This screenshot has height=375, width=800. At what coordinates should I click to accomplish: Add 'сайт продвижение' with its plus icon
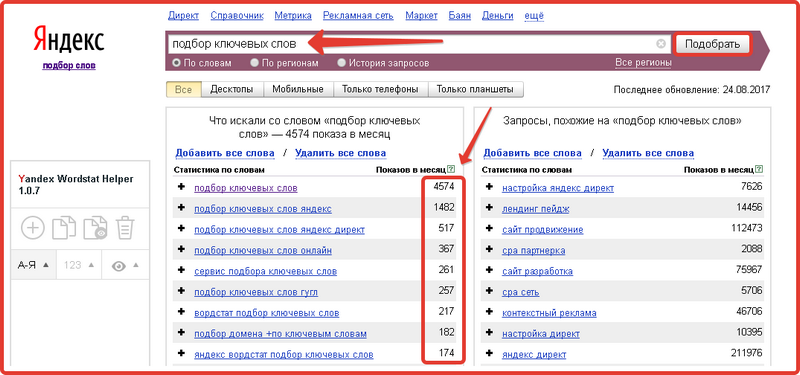[489, 229]
